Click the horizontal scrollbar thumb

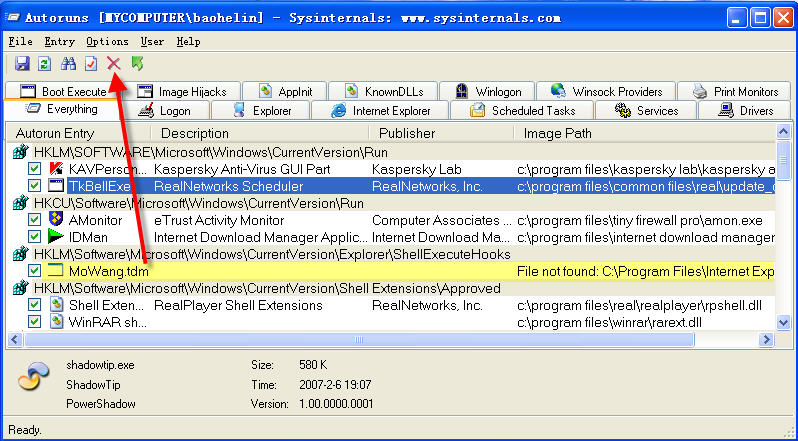coord(359,339)
